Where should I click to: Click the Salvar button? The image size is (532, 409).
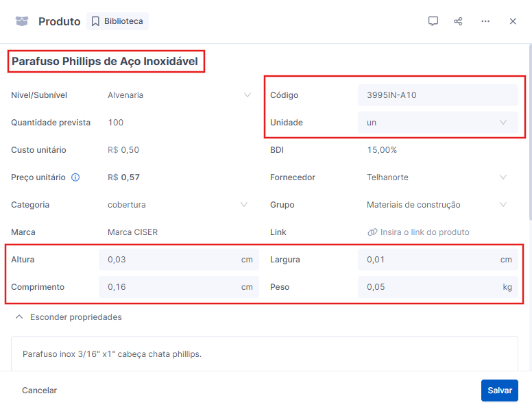point(499,391)
